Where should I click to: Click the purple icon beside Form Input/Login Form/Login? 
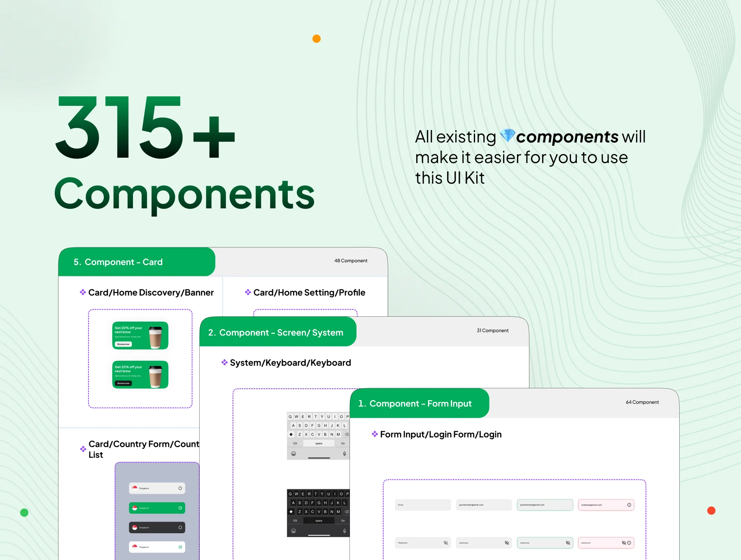tap(375, 434)
